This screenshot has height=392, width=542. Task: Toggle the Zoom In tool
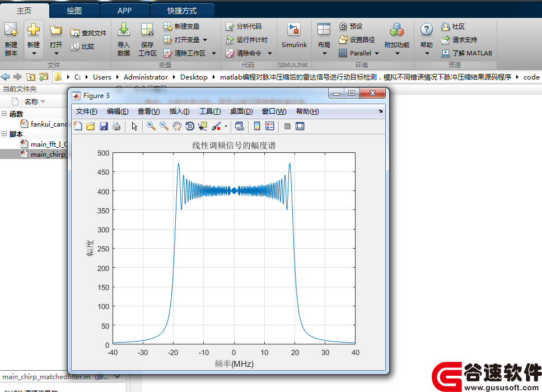[151, 126]
